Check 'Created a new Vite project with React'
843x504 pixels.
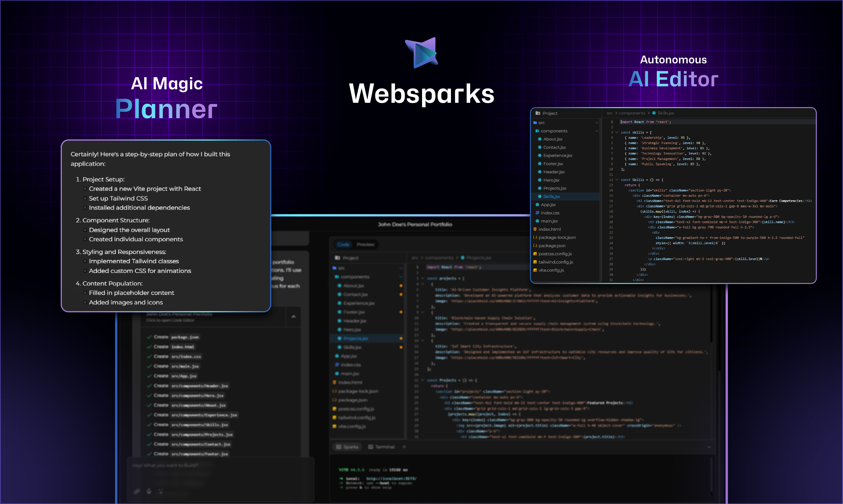(x=85, y=189)
